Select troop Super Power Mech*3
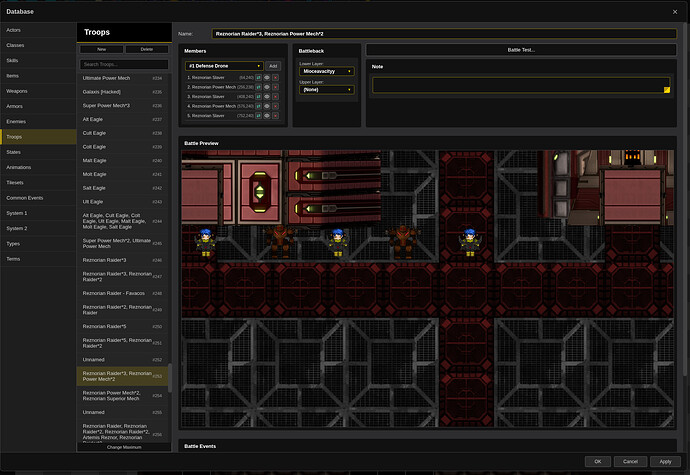 (122, 106)
